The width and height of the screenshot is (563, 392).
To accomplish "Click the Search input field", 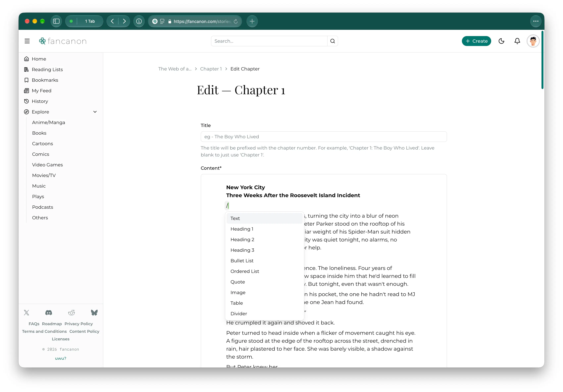I will pyautogui.click(x=269, y=41).
